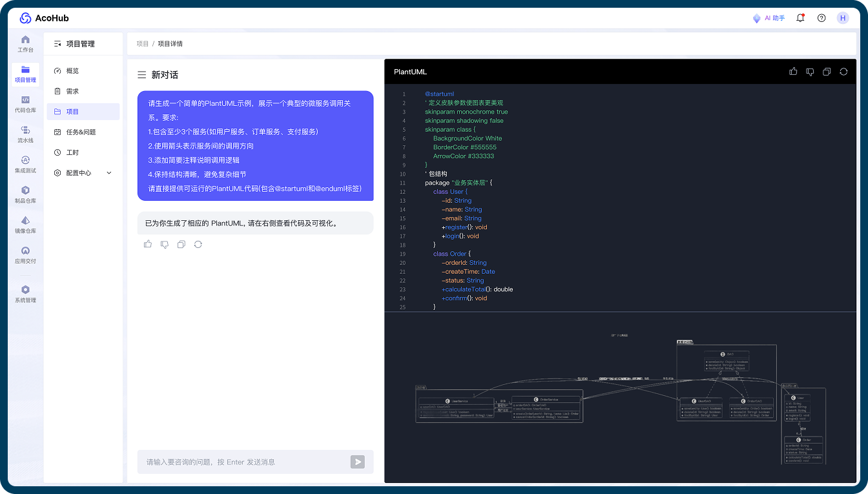
Task: Click the help question mark icon
Action: [821, 18]
